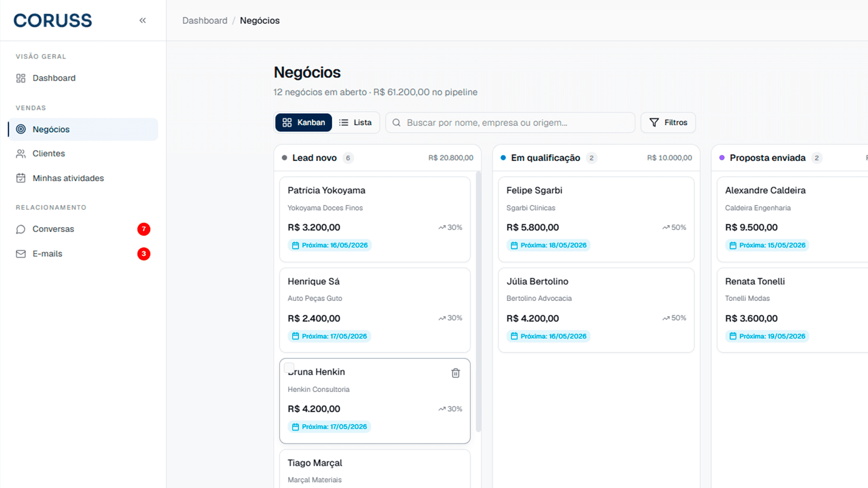Viewport: 868px width, 488px height.
Task: Click the Lead novo count badge 6
Action: (348, 158)
